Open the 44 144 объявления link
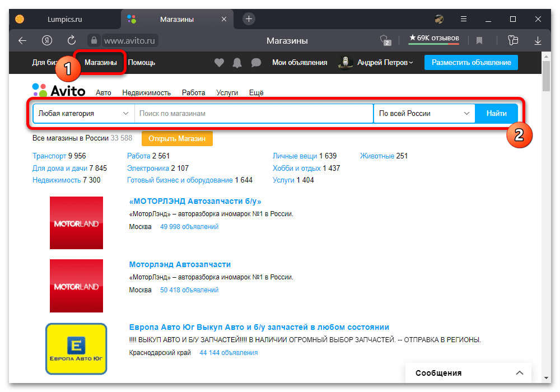Screen dimensions: 560x392 coord(228,353)
